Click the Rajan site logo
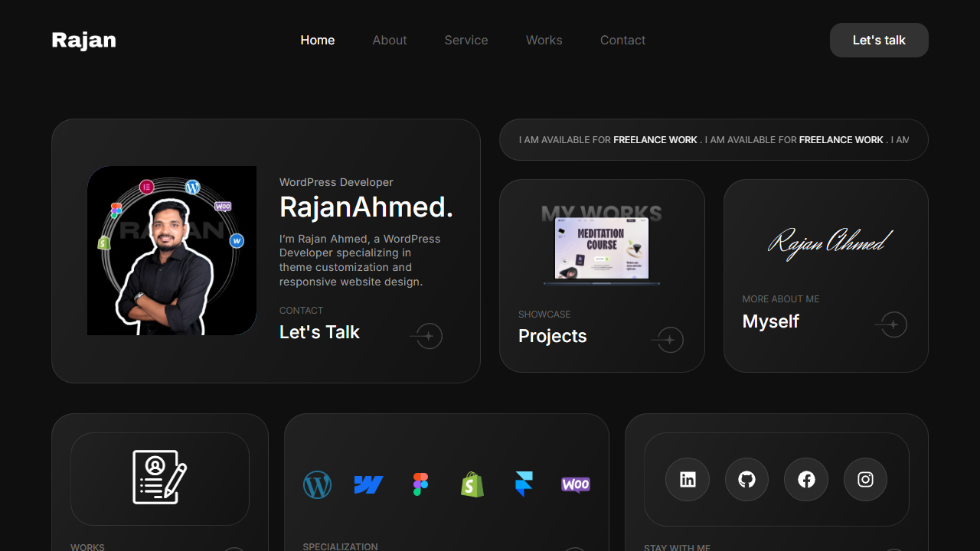The image size is (980, 551). click(x=84, y=40)
